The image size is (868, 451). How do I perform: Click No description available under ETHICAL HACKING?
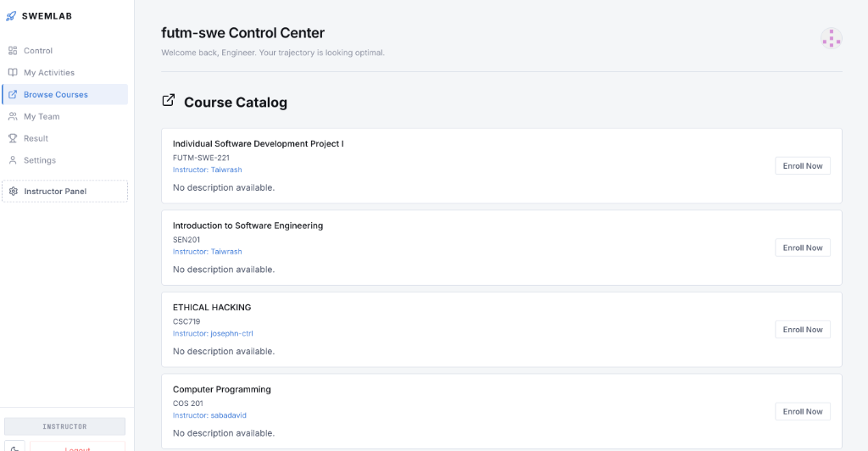tap(224, 352)
